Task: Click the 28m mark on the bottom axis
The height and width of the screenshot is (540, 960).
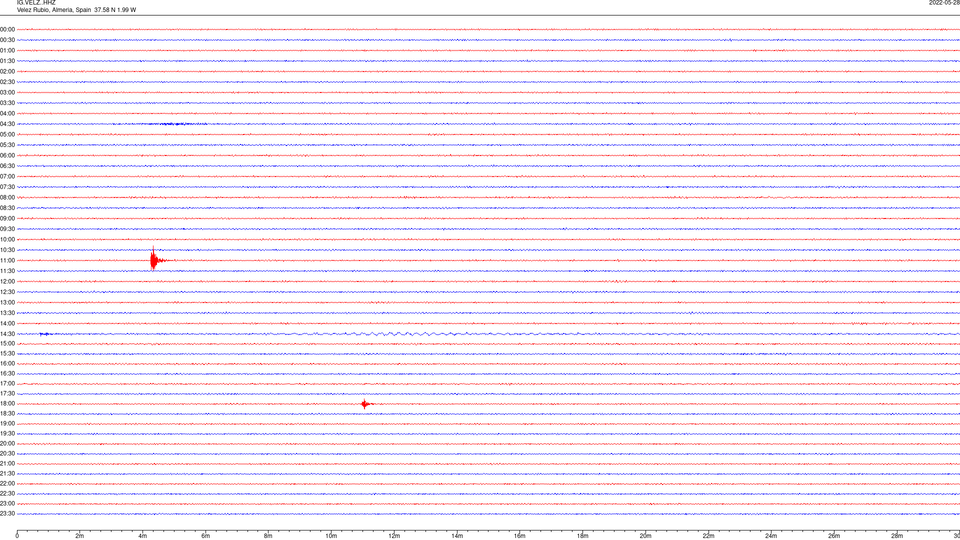Action: (x=897, y=536)
